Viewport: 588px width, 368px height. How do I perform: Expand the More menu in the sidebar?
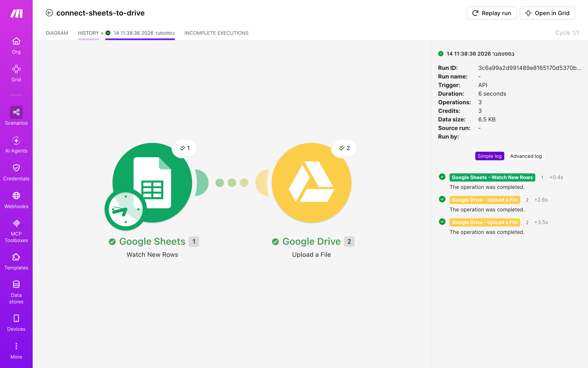click(x=16, y=351)
